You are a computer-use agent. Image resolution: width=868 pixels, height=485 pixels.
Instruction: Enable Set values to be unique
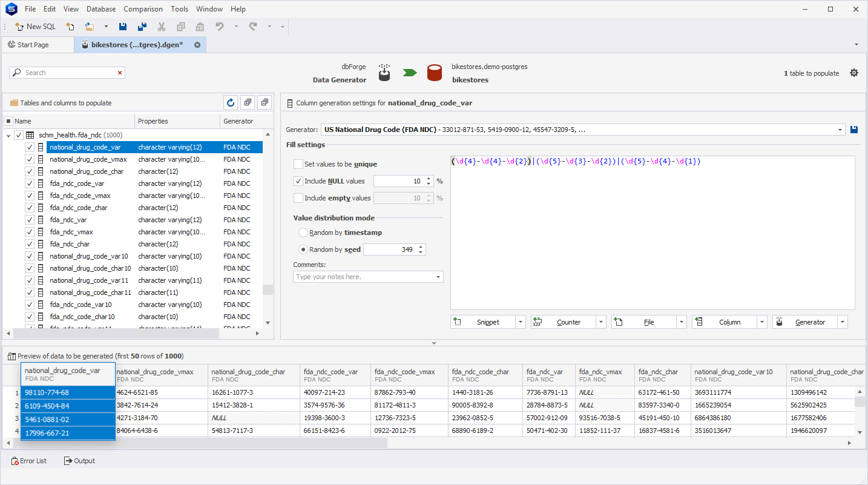tap(298, 164)
